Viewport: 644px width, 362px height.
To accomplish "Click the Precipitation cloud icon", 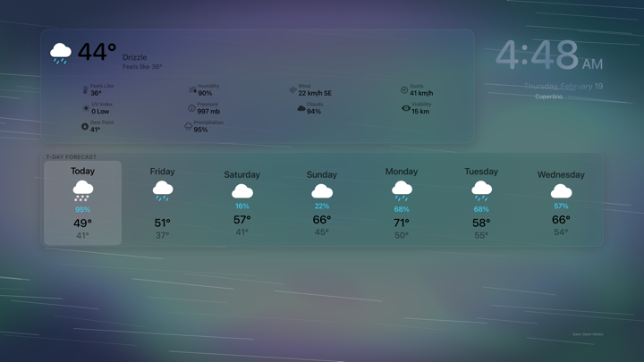I will 188,126.
